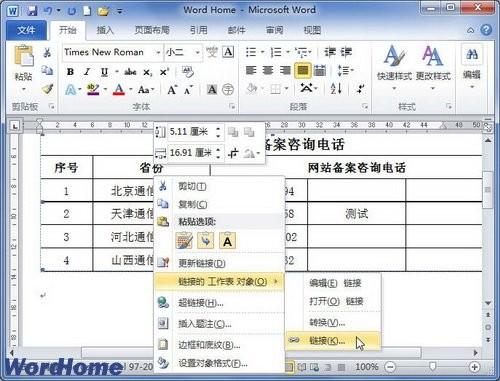Click the Text Effects glowing A icon
The width and height of the screenshot is (500, 381).
pyautogui.click(x=71, y=90)
